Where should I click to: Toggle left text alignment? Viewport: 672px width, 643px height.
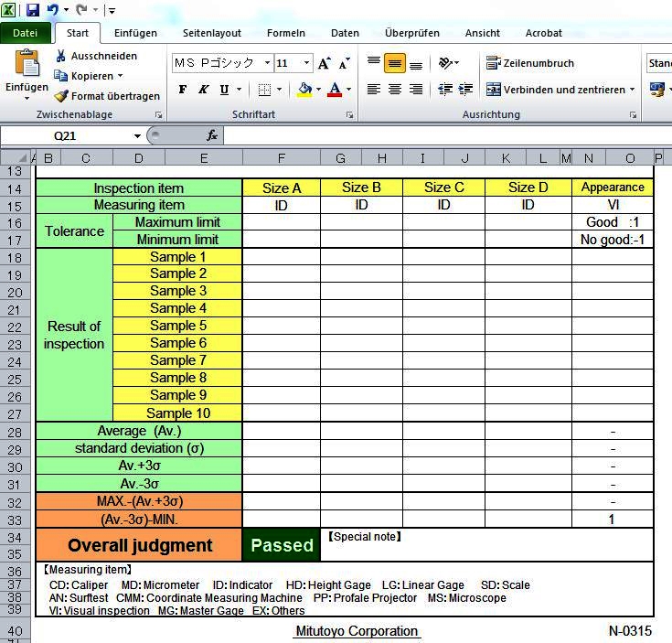coord(374,89)
